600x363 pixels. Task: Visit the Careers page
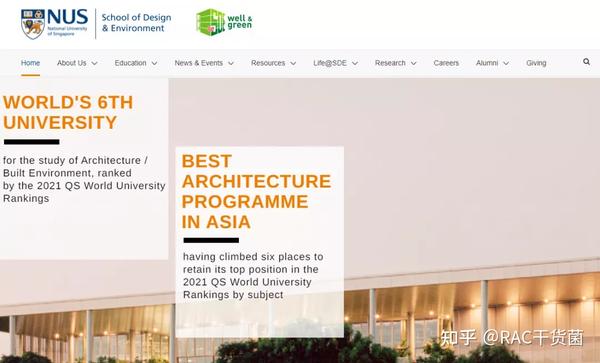446,63
